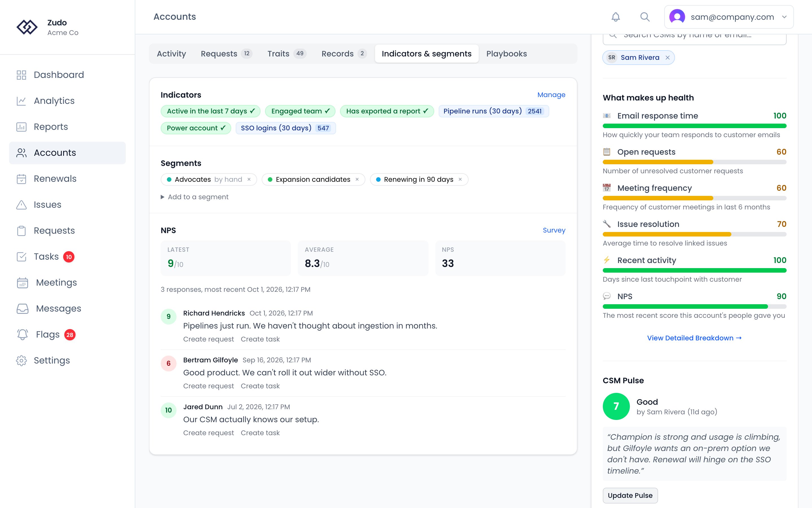The image size is (812, 508).
Task: Open Meetings in sidebar
Action: click(x=67, y=283)
